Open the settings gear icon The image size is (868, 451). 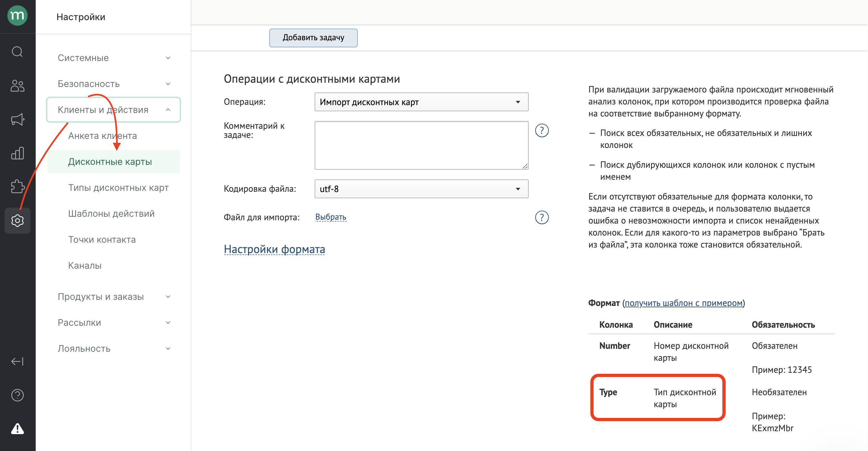pyautogui.click(x=17, y=220)
